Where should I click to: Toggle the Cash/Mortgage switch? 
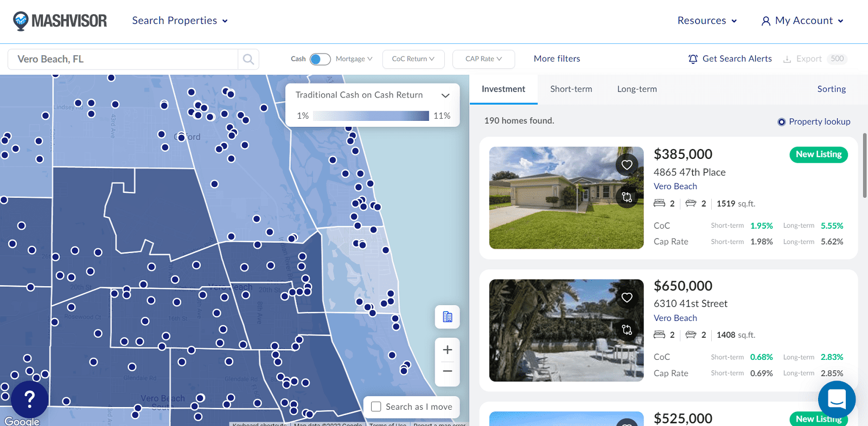(x=320, y=59)
